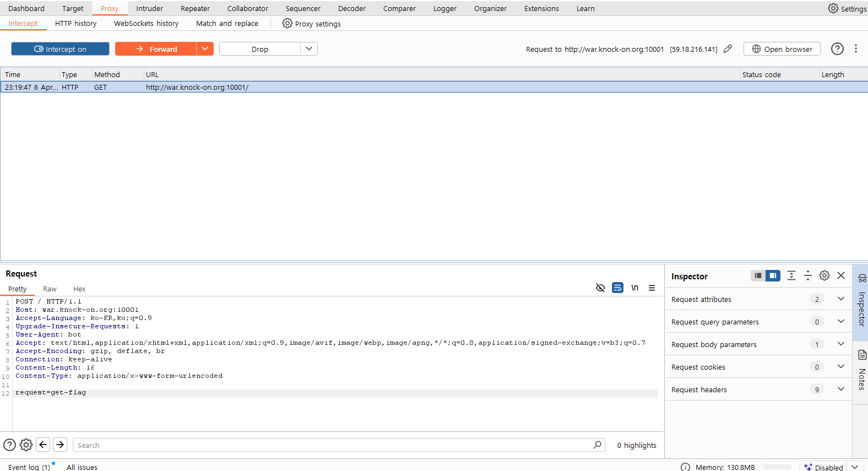
Task: Sort the table by the URL column
Action: click(441, 74)
